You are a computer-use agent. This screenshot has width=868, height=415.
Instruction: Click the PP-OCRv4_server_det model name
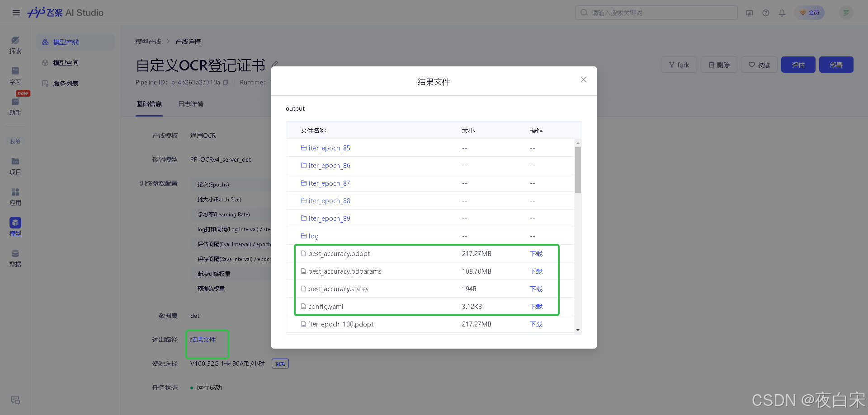tap(221, 159)
